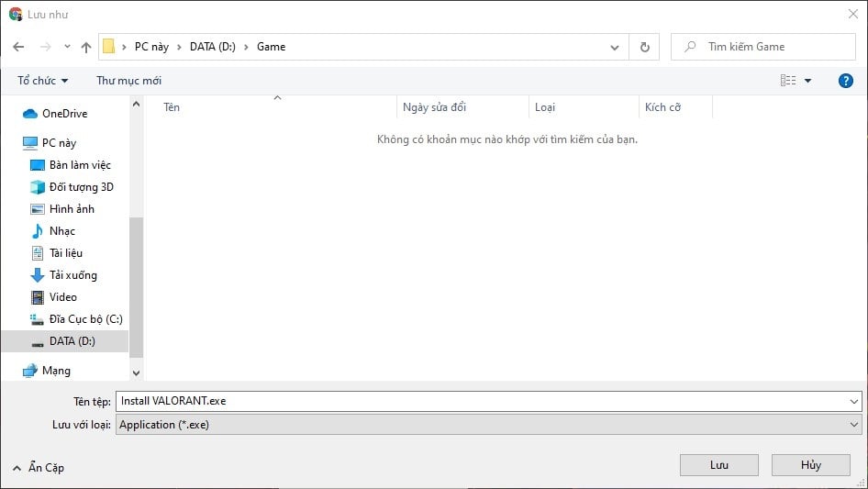868x489 pixels.
Task: Open the Lưu với loại file type dropdown
Action: point(488,425)
